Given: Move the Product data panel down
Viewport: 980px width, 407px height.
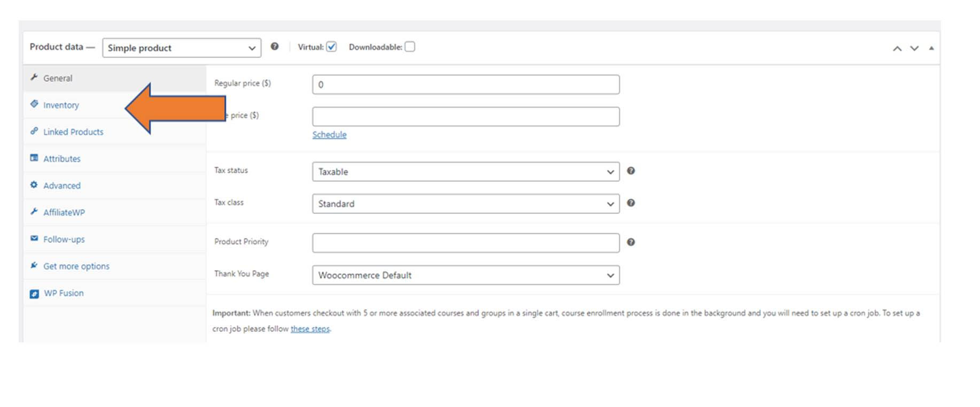Looking at the screenshot, I should click(x=914, y=48).
